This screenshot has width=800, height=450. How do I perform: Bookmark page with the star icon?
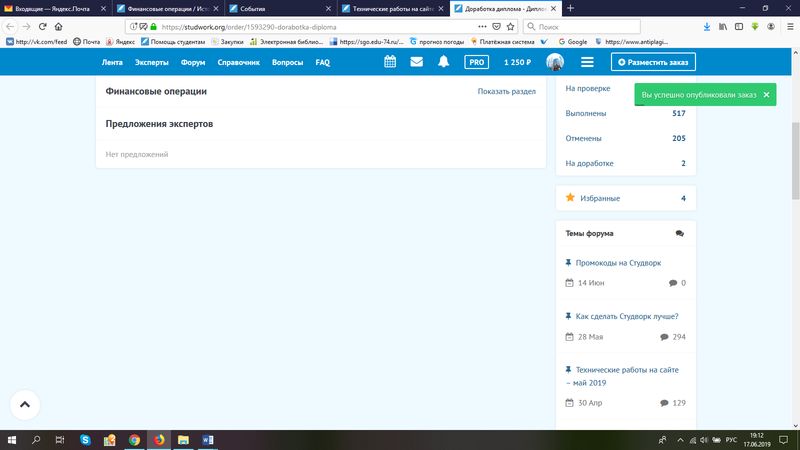(510, 26)
